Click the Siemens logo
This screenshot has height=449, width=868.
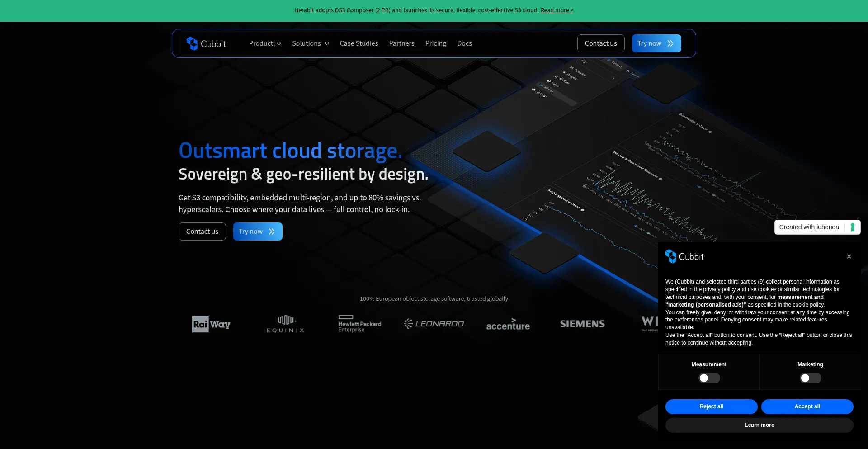[582, 324]
